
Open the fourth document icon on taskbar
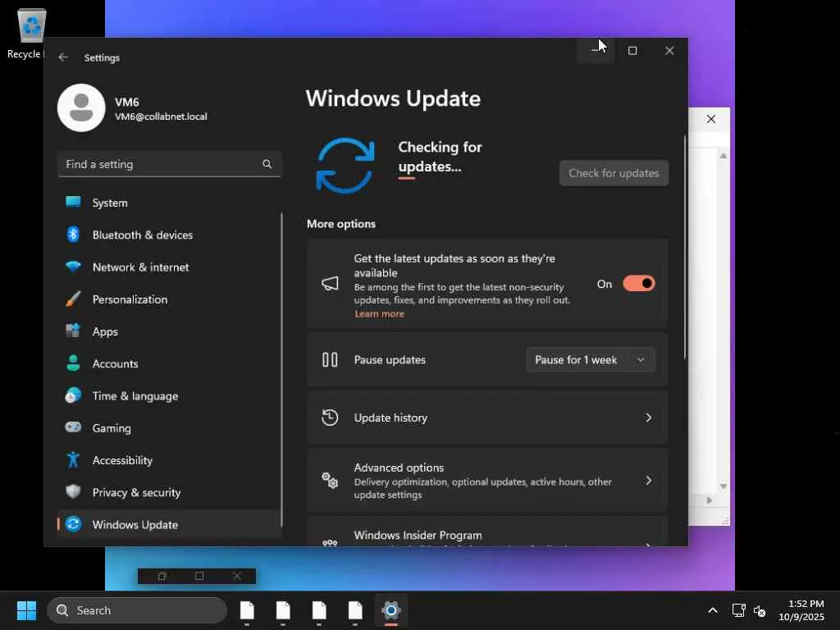[355, 610]
